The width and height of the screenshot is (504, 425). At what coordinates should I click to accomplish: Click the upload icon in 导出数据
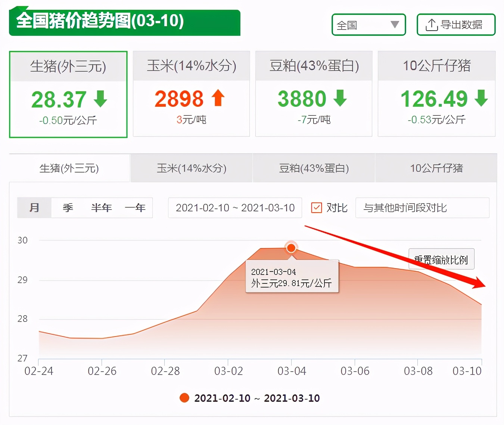pos(432,25)
